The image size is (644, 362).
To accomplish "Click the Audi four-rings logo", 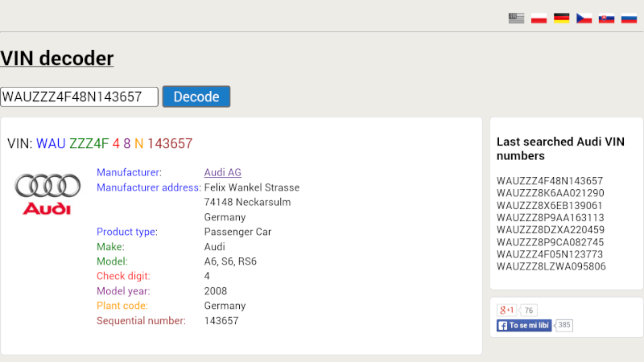I will click(47, 194).
